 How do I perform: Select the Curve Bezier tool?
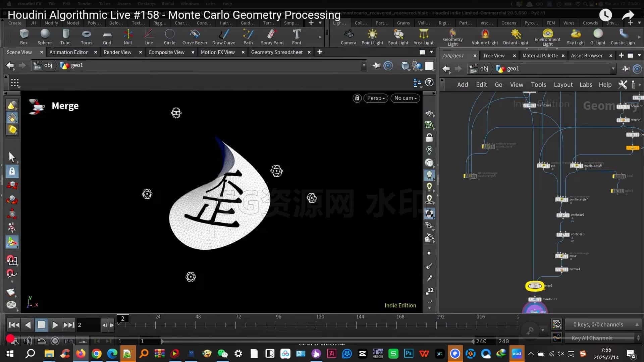point(195,37)
